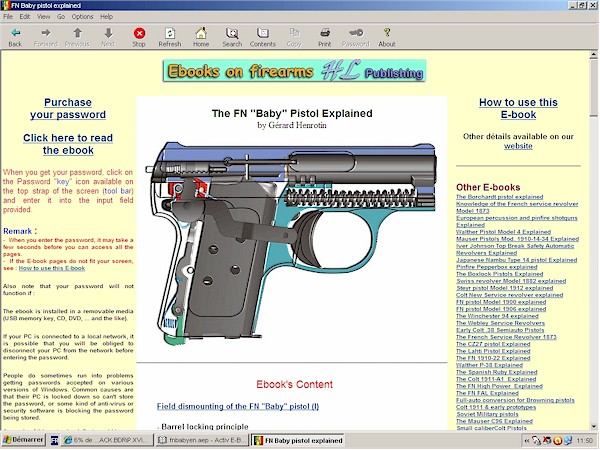Click the Forward arrow toolbar icon

pyautogui.click(x=46, y=33)
